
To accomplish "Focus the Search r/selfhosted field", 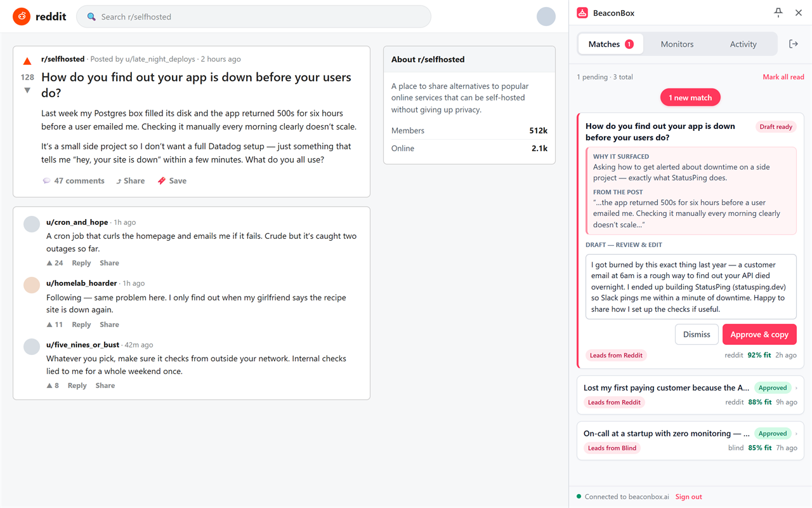I will pos(254,17).
